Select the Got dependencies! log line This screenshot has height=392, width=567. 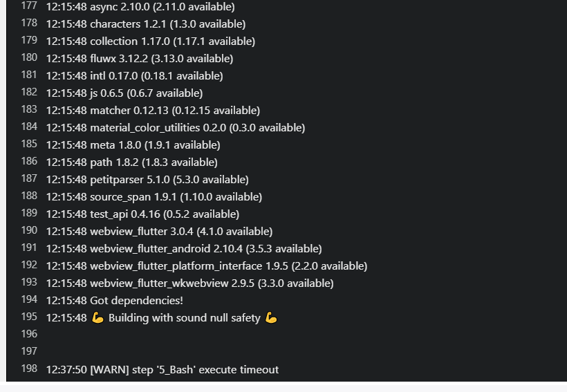point(114,301)
